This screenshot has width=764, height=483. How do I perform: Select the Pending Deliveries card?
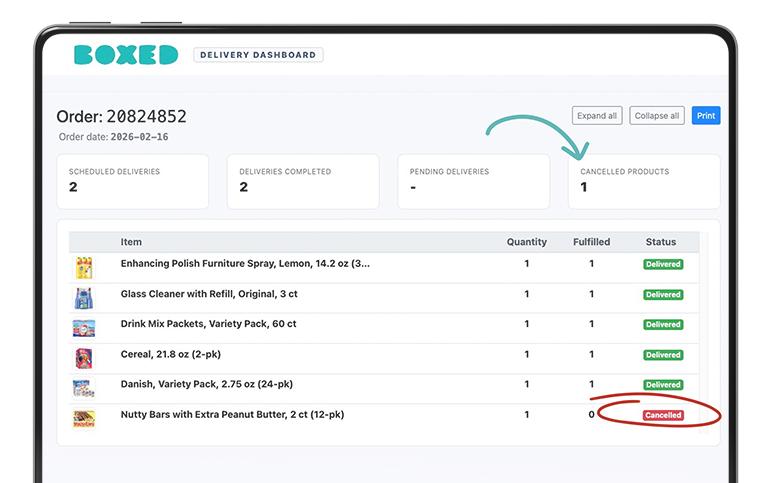[474, 182]
